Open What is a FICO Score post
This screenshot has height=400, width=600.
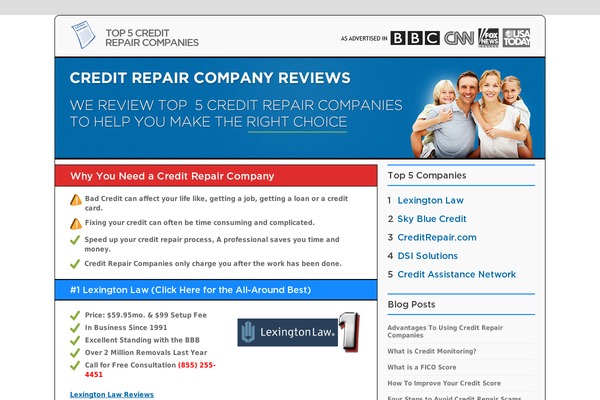coord(422,367)
